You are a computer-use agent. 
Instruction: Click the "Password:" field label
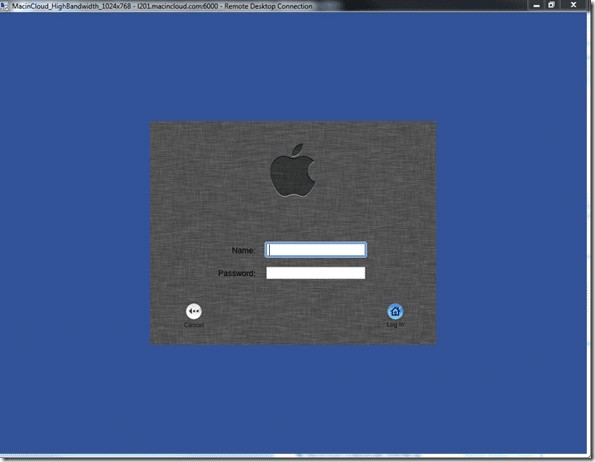tap(236, 273)
